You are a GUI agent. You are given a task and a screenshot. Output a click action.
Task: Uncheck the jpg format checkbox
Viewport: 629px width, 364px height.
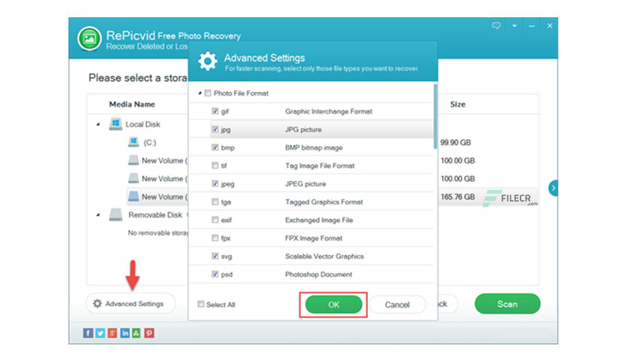[215, 129]
